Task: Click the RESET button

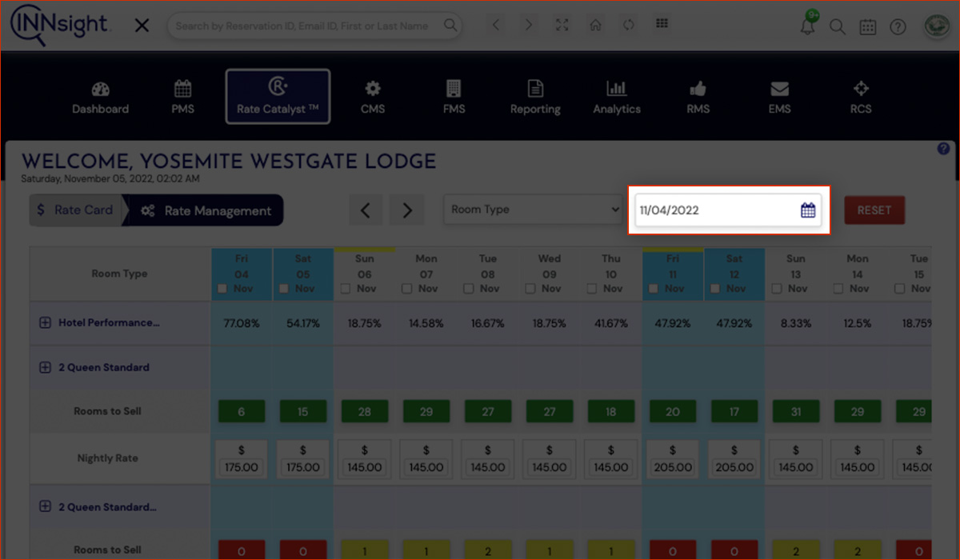Action: (874, 210)
